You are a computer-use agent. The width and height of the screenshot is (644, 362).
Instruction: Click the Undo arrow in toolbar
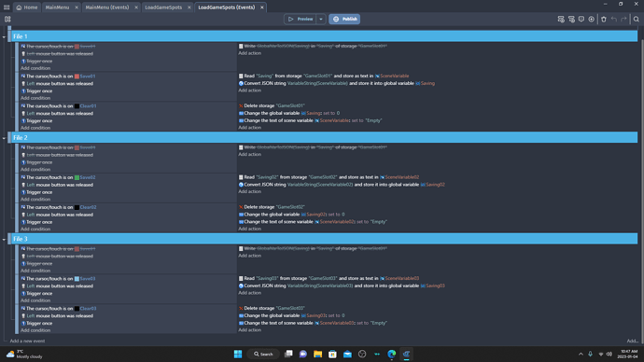pos(614,20)
